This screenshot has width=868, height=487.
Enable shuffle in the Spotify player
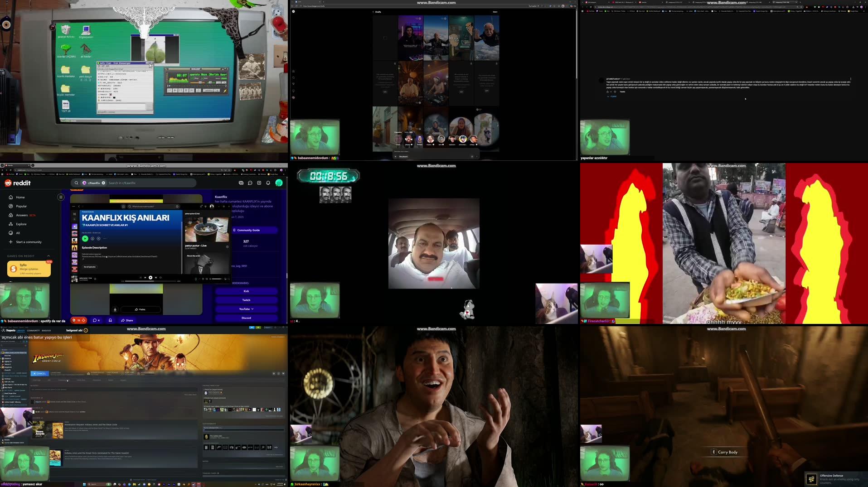point(141,278)
